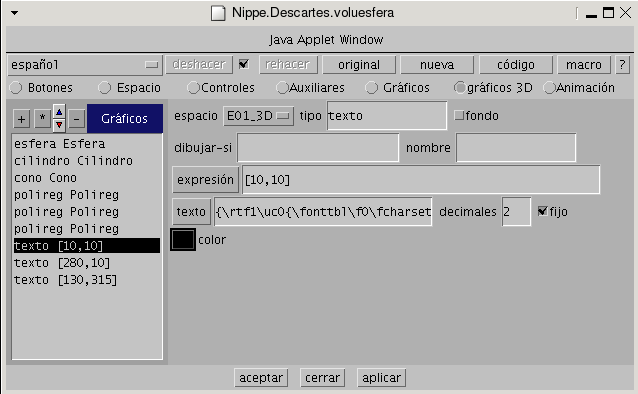
Task: Toggle the checkbox between deshacer and rehacer
Action: click(244, 64)
